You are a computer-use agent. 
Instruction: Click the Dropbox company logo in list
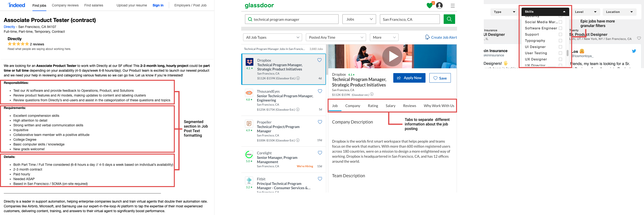(249, 62)
